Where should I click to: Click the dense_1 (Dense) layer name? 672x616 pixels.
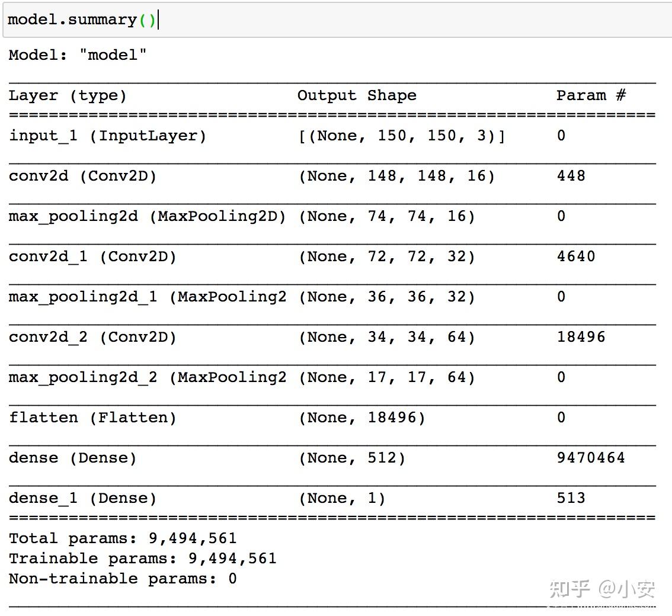click(82, 499)
